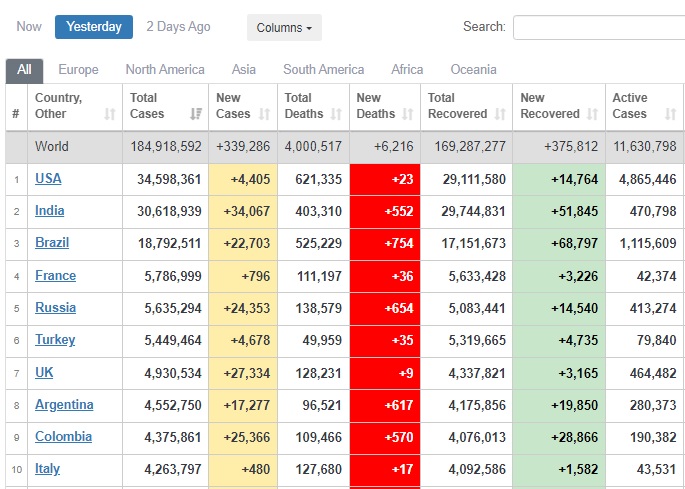Click India new deaths +552
The width and height of the screenshot is (685, 489).
[399, 212]
